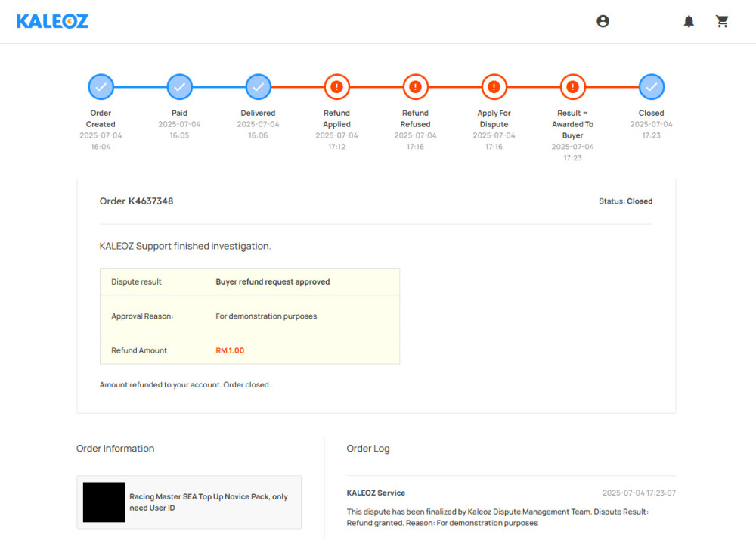Click the Order Log heading
756x538 pixels.
[x=368, y=449]
